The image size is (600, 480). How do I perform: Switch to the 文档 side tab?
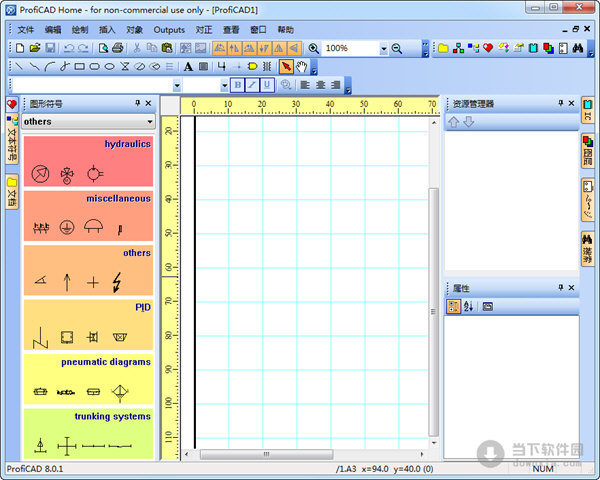12,193
